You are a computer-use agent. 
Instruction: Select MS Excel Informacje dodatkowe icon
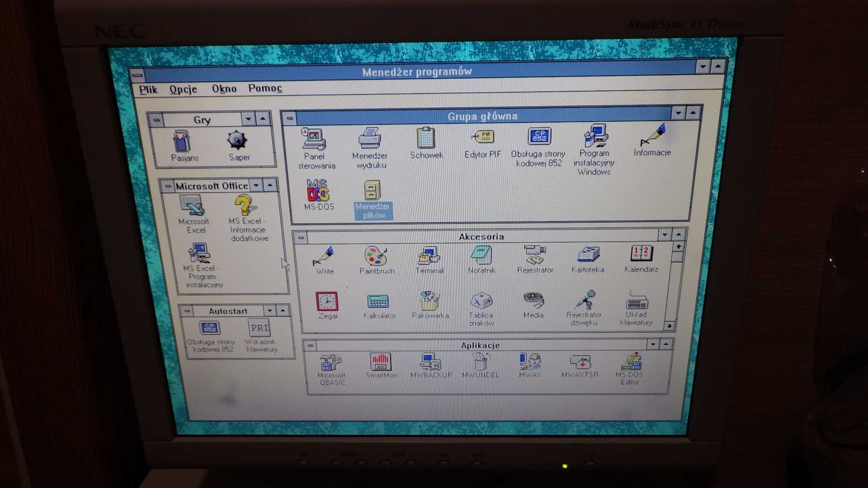[x=245, y=205]
